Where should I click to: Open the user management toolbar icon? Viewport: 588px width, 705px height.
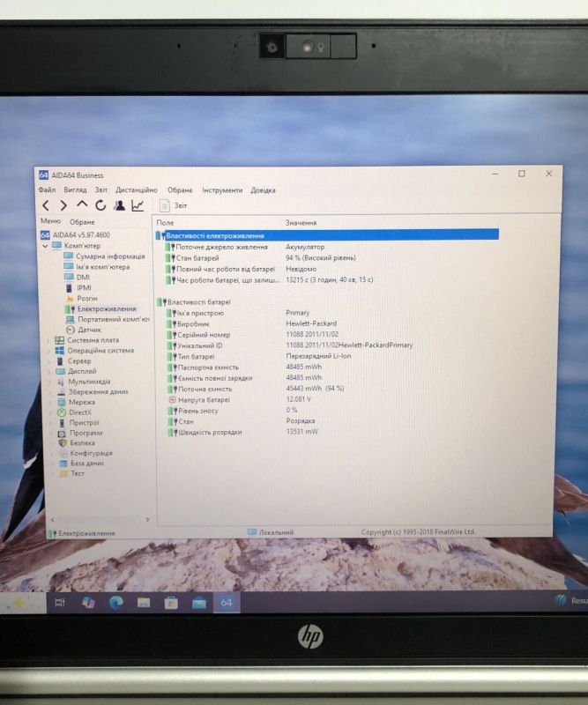tap(119, 205)
